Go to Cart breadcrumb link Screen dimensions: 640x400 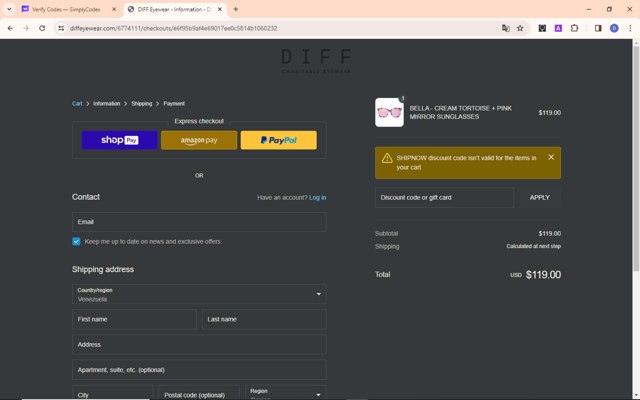77,104
